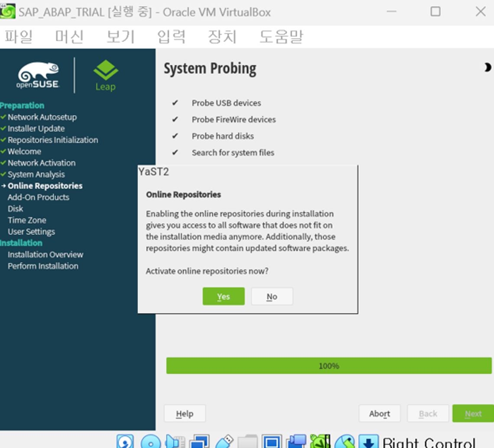The image size is (494, 448).
Task: Click the green Next button
Action: pyautogui.click(x=473, y=413)
